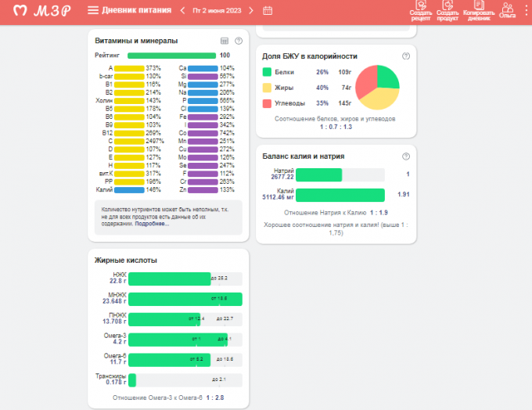Click the yellow Жиры color swatch
Screen dimensions: 532x410
(x=267, y=88)
